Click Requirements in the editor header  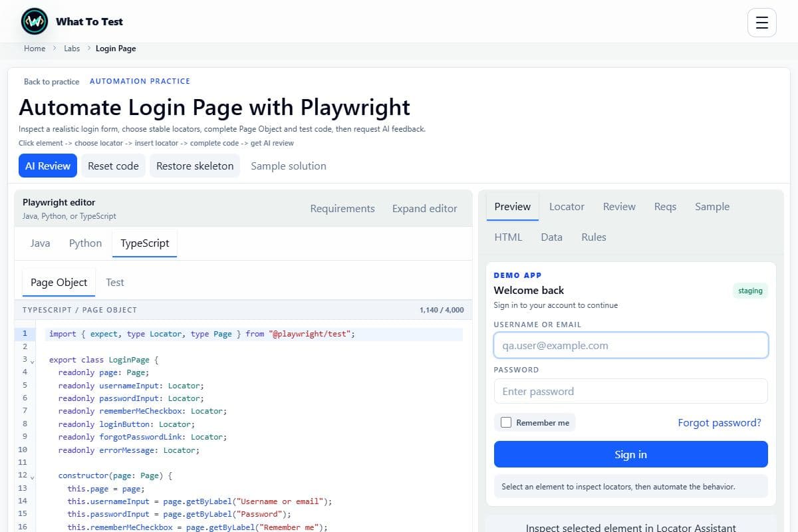(x=342, y=209)
